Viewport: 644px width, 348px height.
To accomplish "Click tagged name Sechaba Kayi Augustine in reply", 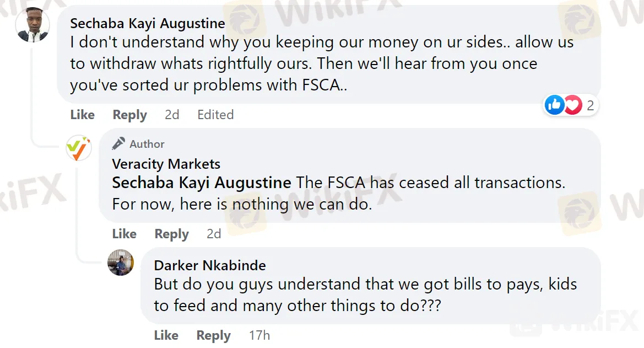I will (x=202, y=183).
